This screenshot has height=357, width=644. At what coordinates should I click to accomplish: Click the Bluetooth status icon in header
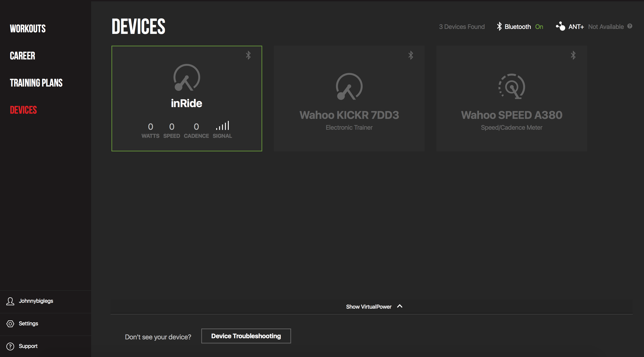(x=499, y=26)
